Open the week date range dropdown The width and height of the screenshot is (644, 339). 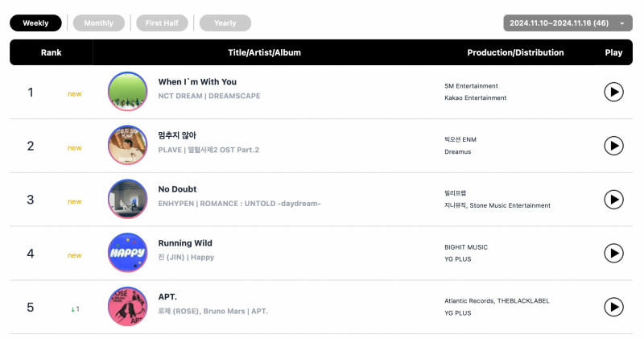[x=568, y=23]
